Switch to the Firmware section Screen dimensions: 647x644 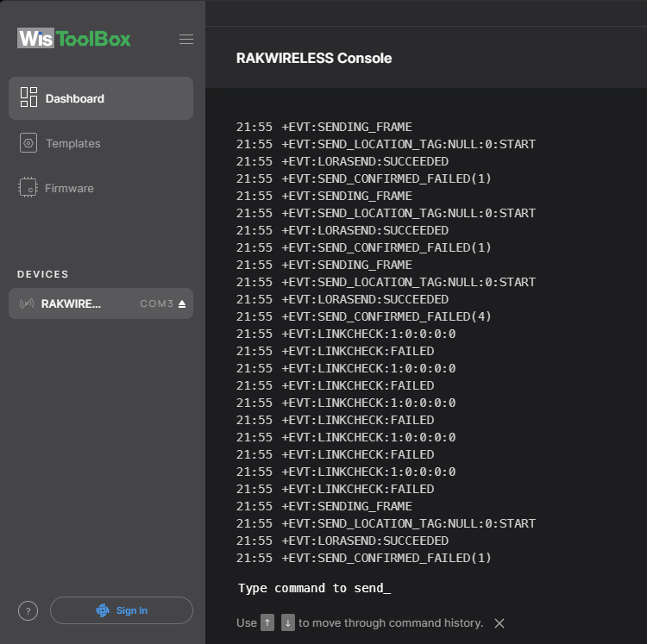70,188
